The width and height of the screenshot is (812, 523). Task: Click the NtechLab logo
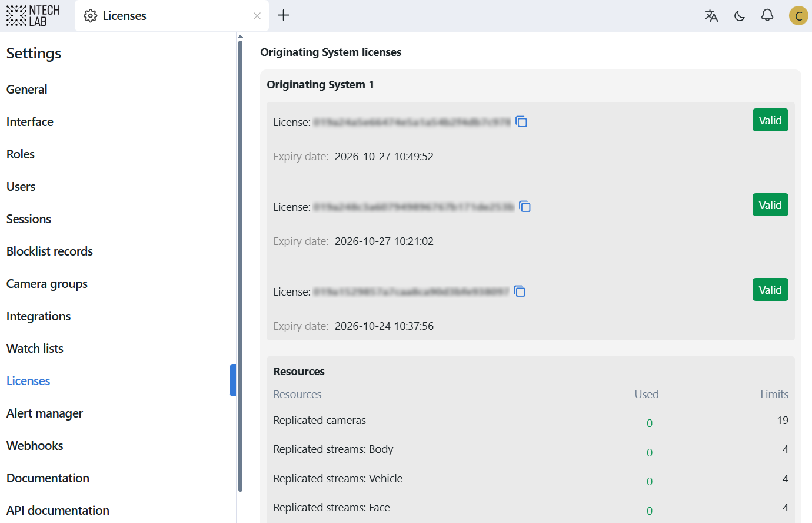coord(33,15)
